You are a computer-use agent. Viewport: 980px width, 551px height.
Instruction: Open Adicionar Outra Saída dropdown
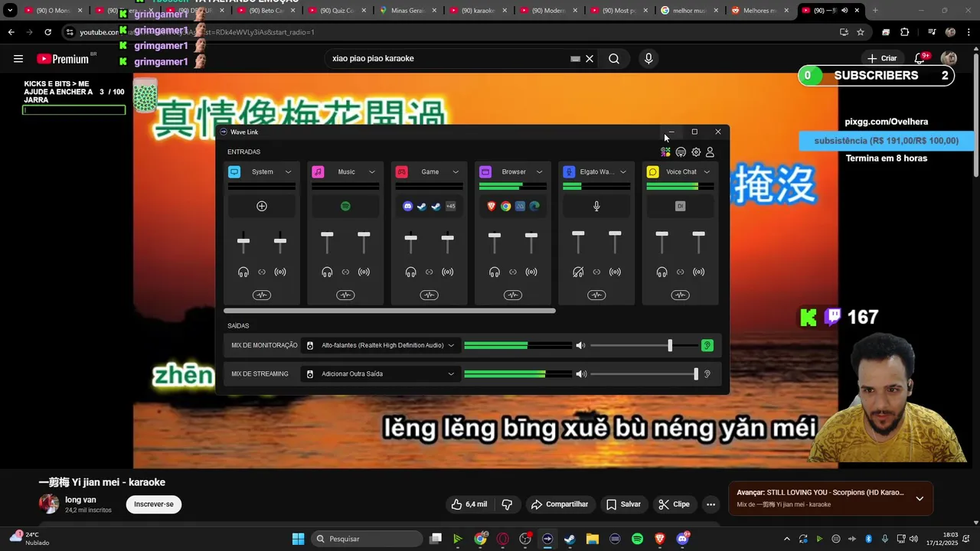(x=381, y=374)
